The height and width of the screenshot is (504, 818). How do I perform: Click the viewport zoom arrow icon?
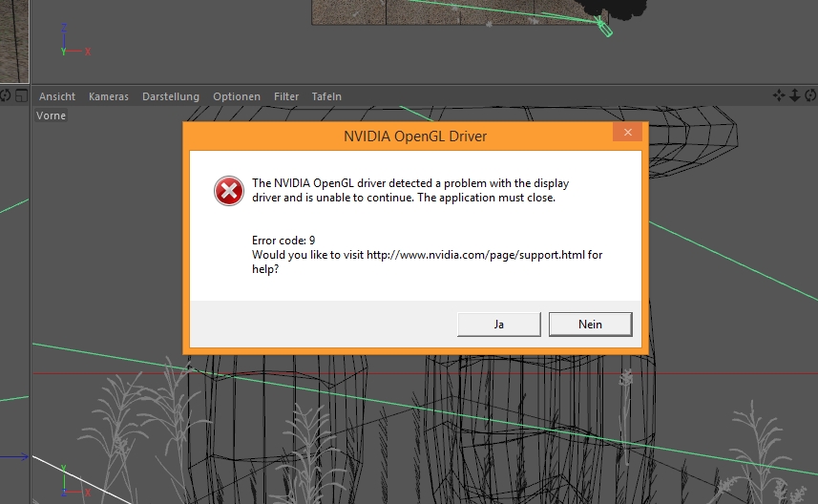tap(794, 95)
